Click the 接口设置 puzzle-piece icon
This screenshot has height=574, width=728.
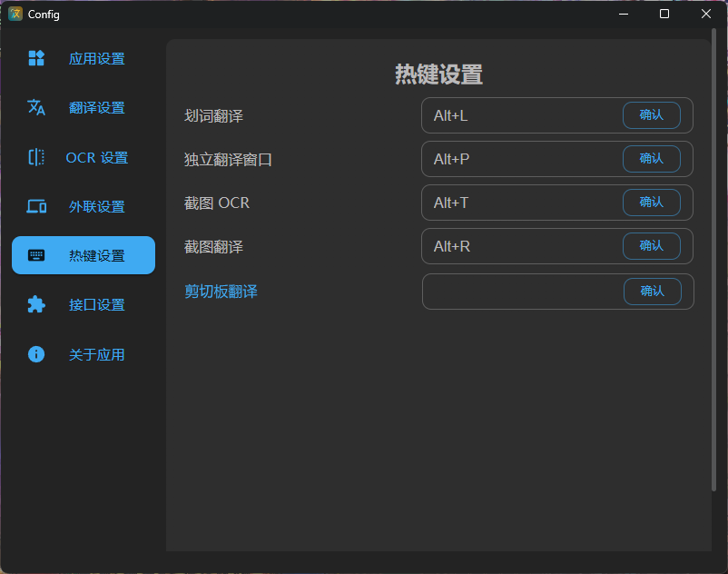tap(36, 304)
